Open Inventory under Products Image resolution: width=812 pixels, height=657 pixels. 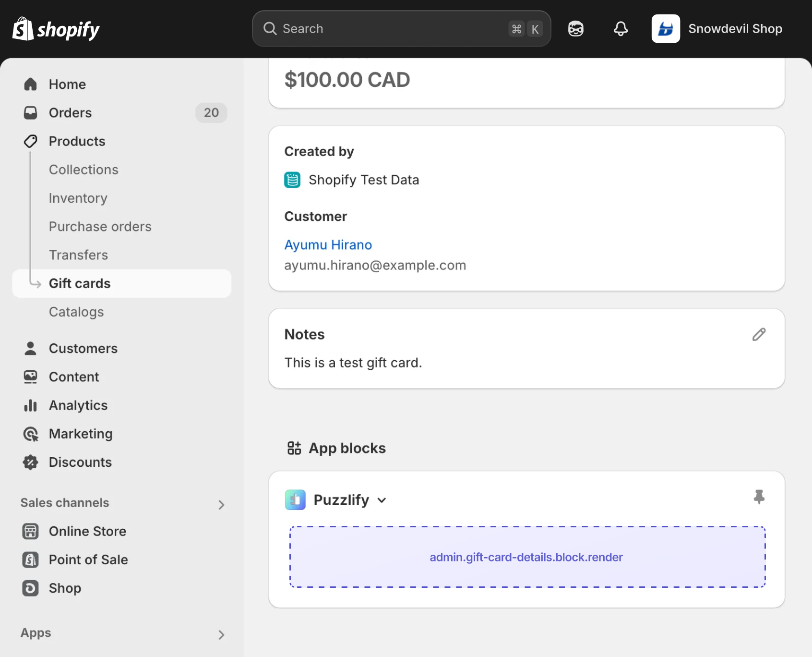click(x=78, y=198)
